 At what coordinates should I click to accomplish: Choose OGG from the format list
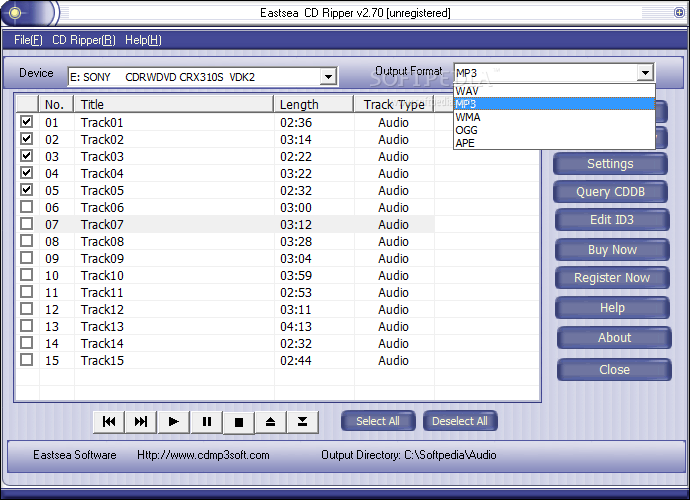tap(554, 130)
